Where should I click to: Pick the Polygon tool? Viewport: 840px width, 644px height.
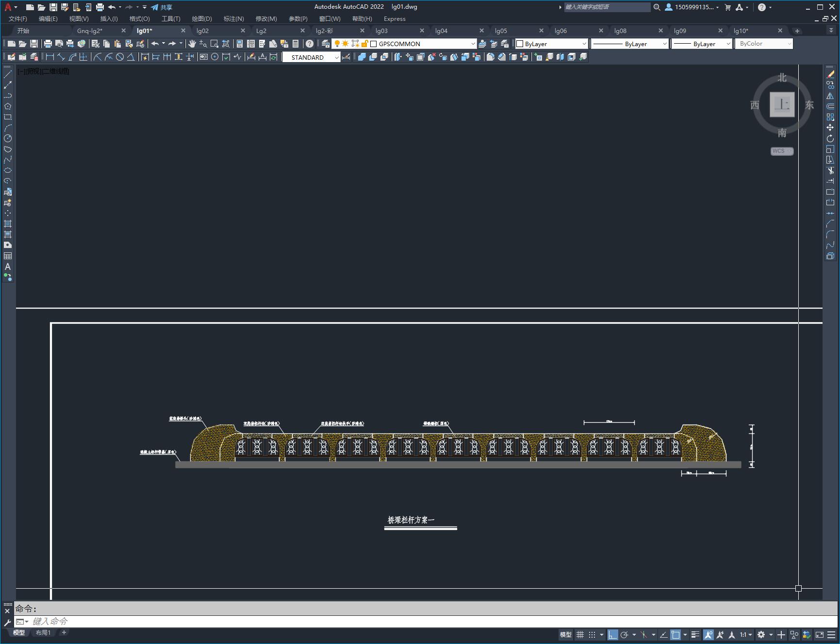(x=8, y=106)
